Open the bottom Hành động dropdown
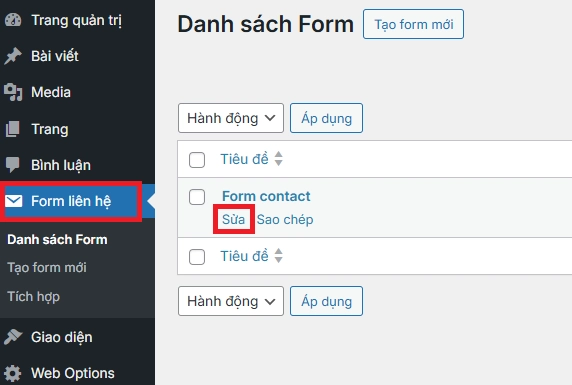Viewport: 572px width, 385px height. point(231,301)
